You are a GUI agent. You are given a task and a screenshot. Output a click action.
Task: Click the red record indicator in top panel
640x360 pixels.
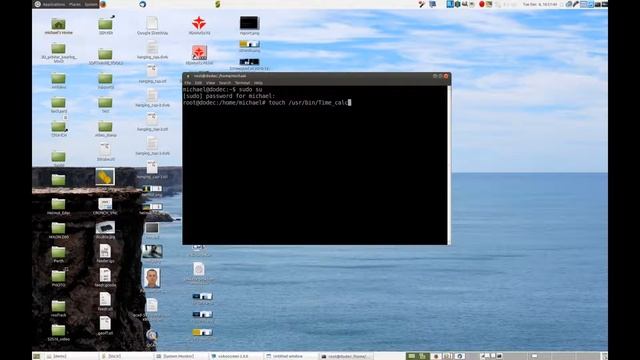click(482, 4)
